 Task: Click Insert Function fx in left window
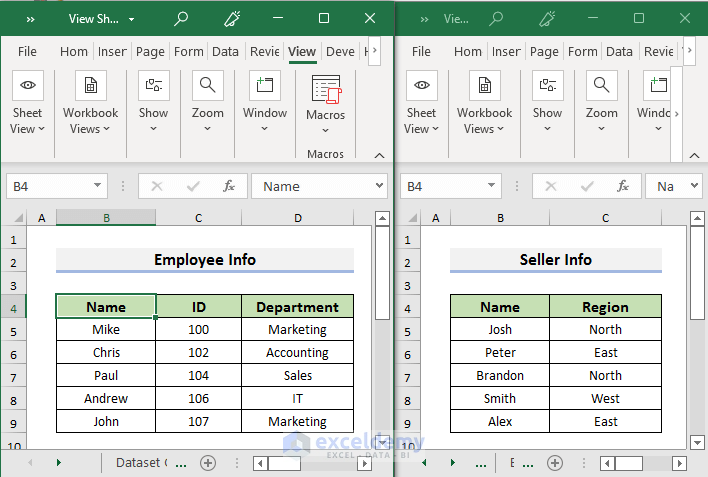[x=229, y=186]
